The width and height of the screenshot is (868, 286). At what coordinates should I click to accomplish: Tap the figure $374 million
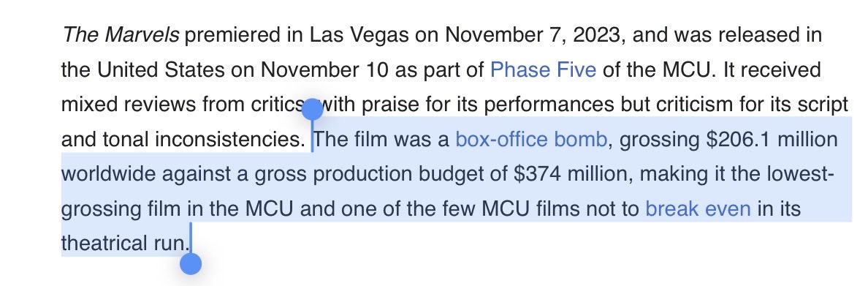click(572, 175)
